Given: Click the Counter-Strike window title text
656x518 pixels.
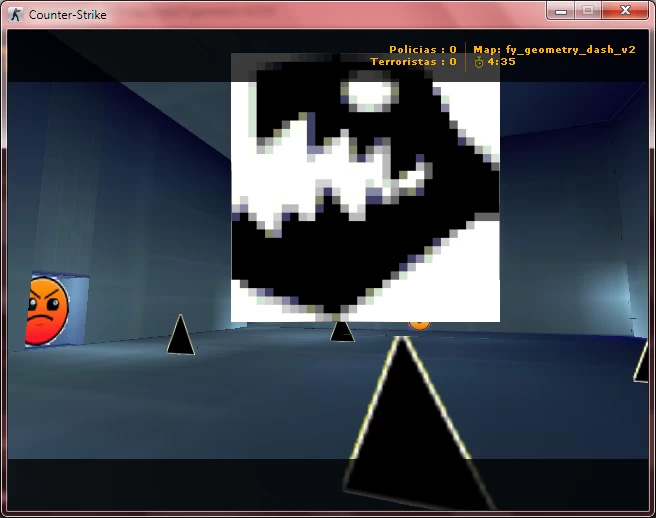Looking at the screenshot, I should (68, 15).
